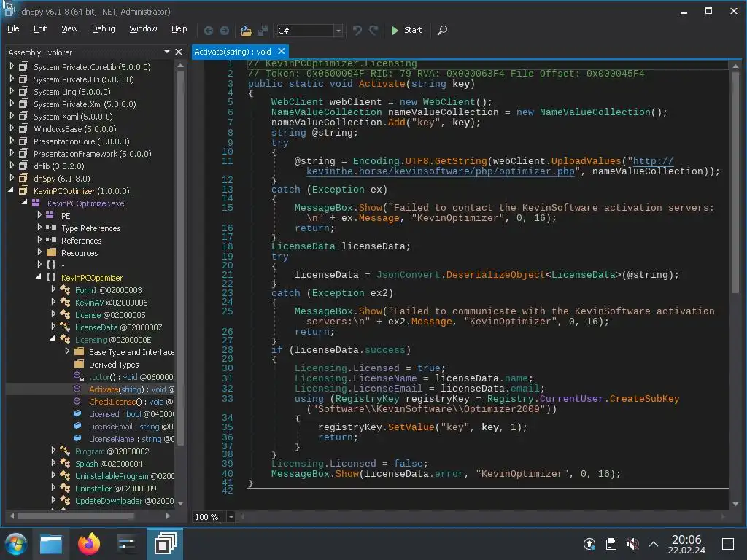Open the Window menu
The image size is (747, 560).
click(144, 29)
